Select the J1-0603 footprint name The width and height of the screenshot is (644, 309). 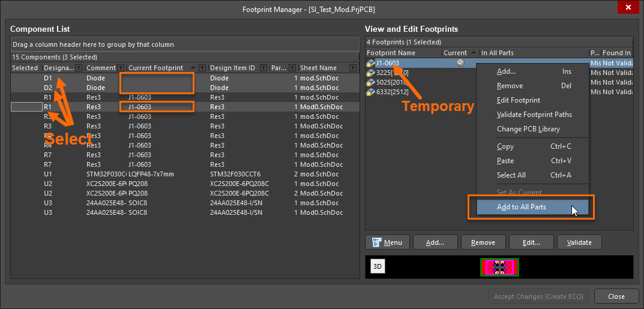click(x=387, y=63)
